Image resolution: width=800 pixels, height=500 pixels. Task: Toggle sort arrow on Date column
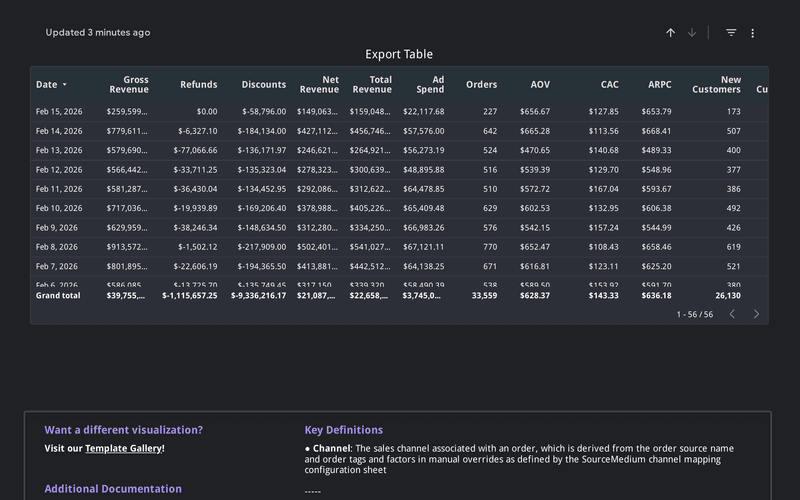pyautogui.click(x=65, y=85)
